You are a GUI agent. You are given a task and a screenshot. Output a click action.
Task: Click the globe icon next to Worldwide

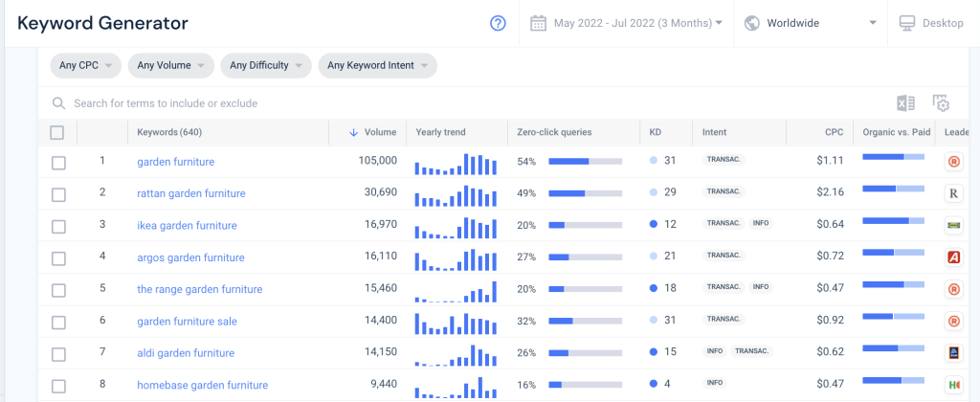coord(752,24)
